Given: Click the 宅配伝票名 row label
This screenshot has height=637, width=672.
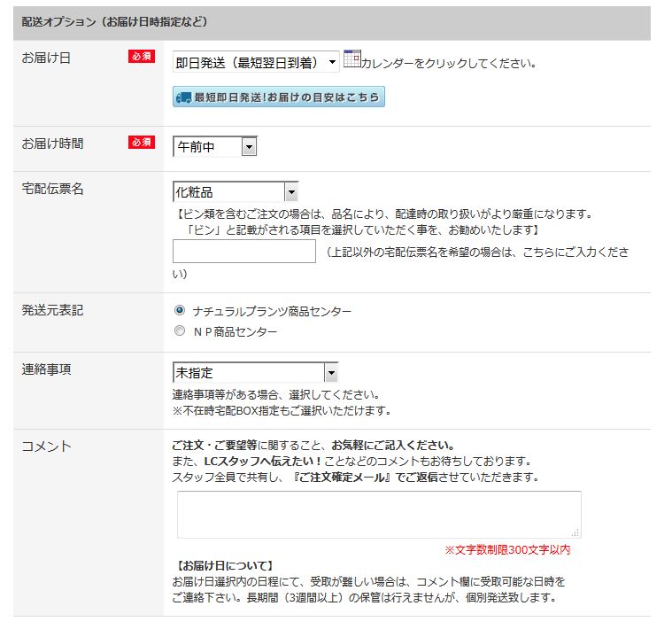Looking at the screenshot, I should click(52, 189).
